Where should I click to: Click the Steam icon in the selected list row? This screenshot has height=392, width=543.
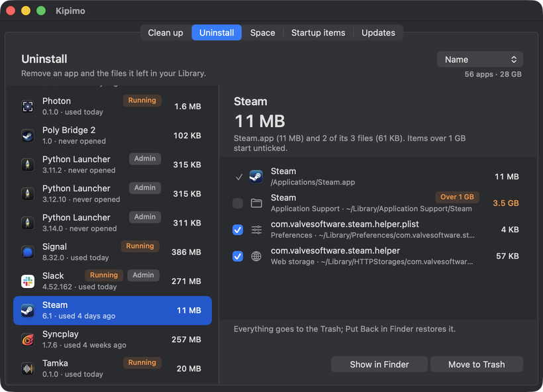coord(28,311)
